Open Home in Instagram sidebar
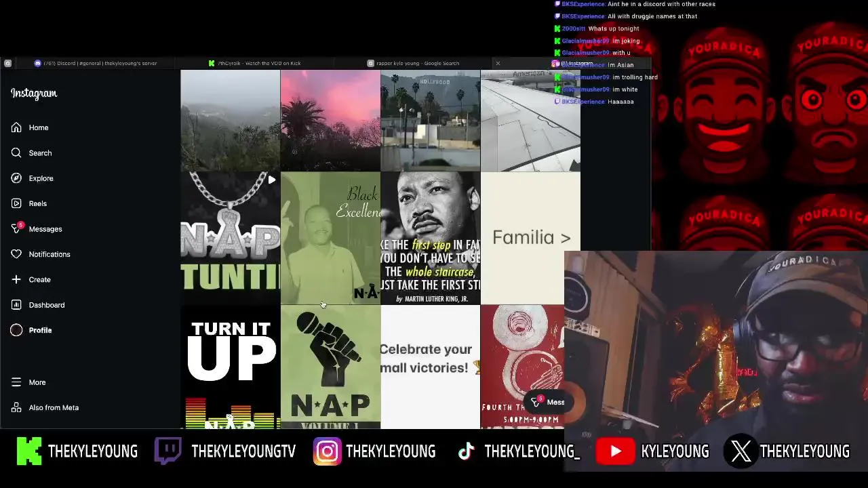Screen dimensions: 868x488 (x=39, y=127)
